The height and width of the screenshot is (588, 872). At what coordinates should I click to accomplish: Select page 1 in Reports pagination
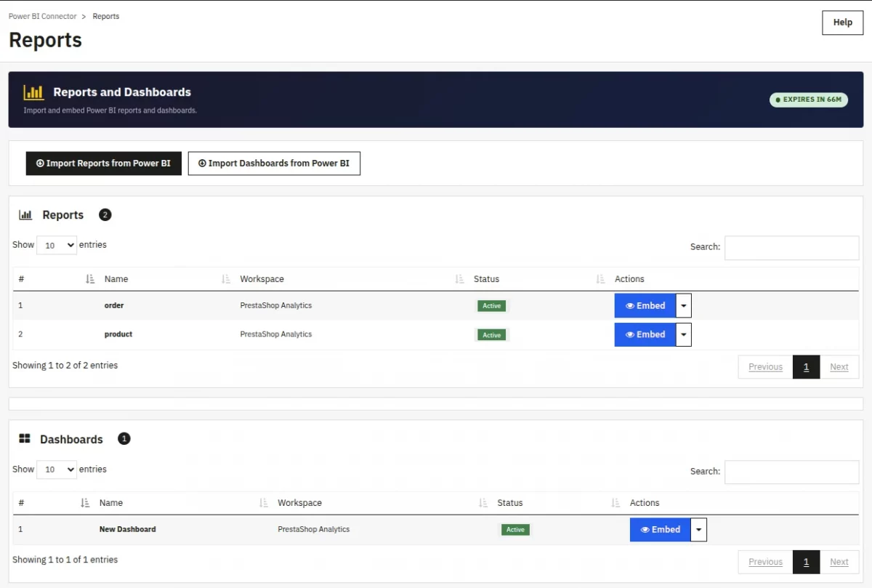click(x=806, y=367)
